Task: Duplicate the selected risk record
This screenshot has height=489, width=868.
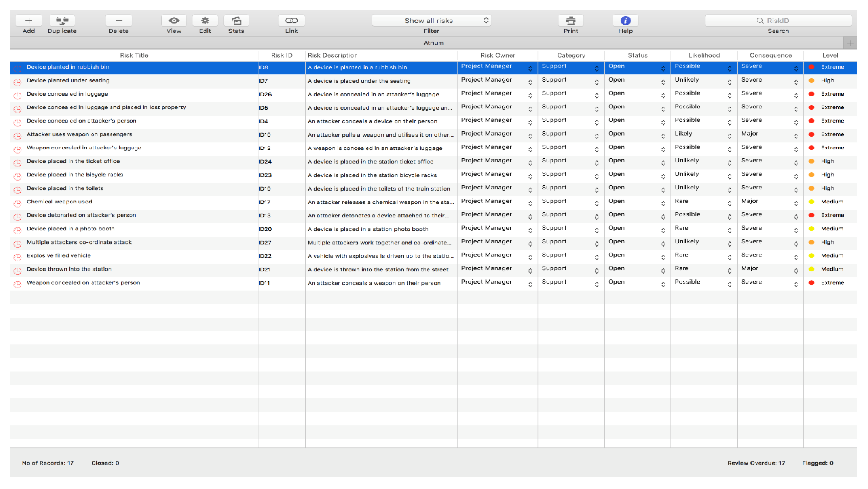Action: (62, 21)
